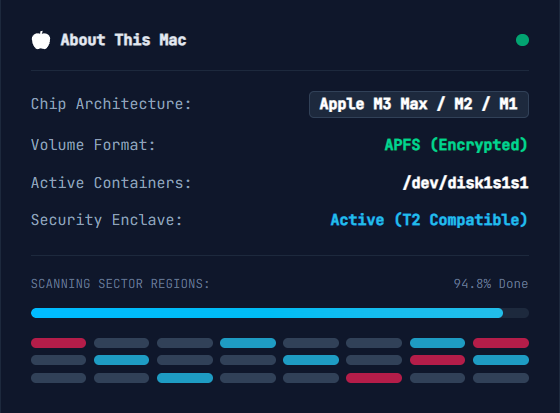Select the 'Security Enclave:' label
Screen dimensions: 560x413
pyautogui.click(x=106, y=220)
